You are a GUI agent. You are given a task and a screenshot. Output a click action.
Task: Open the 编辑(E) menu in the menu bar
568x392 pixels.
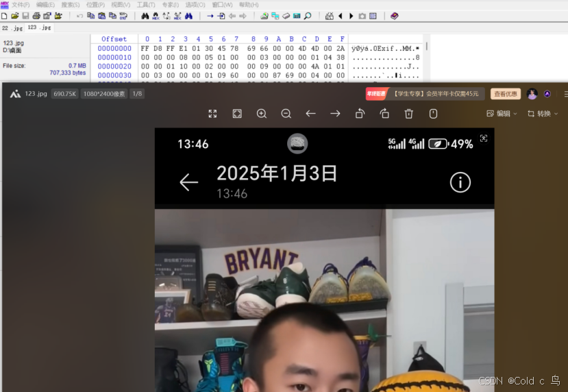pos(45,5)
